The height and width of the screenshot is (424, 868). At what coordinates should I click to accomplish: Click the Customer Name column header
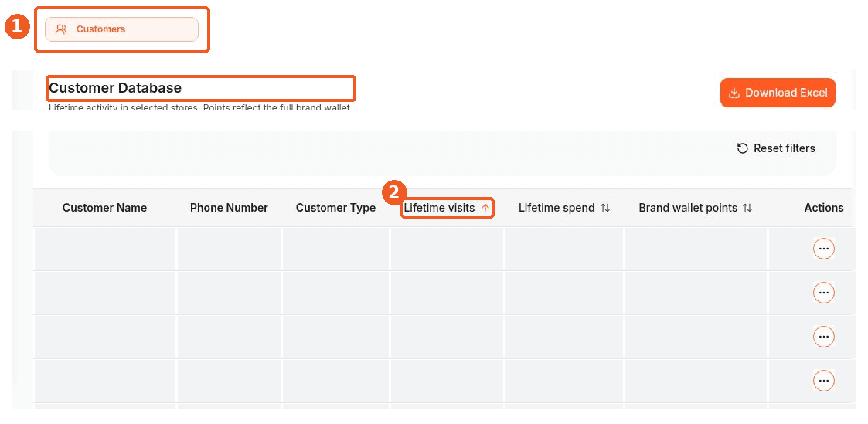point(104,208)
